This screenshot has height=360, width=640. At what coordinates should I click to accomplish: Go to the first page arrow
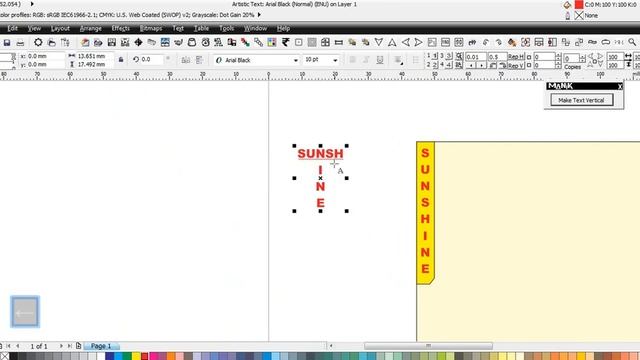8,346
